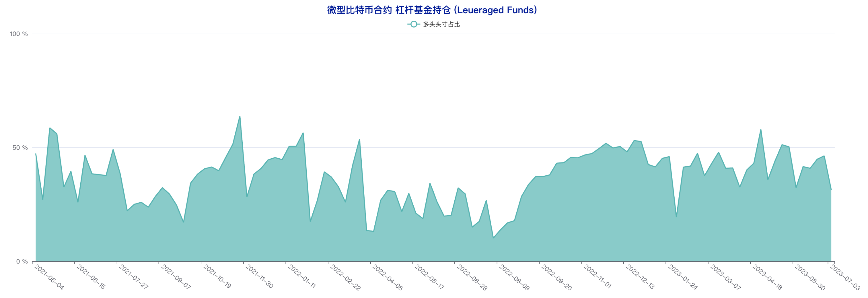868x298 pixels.
Task: Toggle the 多头头寸占比 legend marker icon
Action: pos(413,24)
